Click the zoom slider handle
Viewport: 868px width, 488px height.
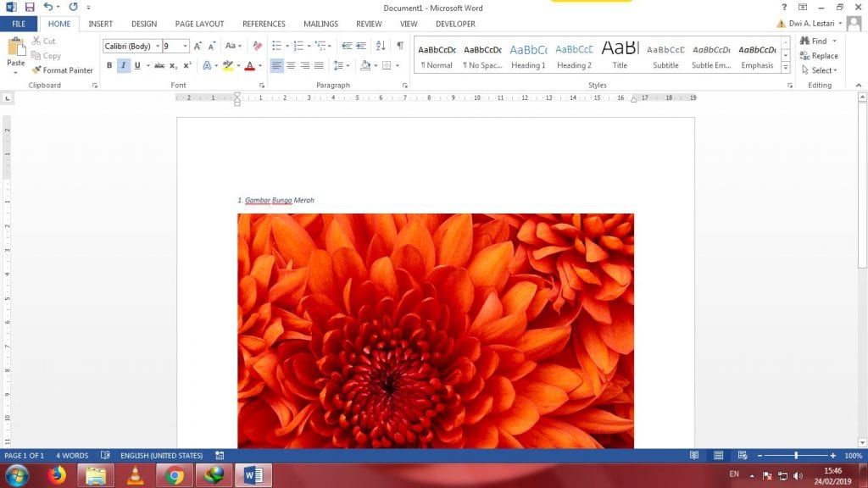coord(796,456)
